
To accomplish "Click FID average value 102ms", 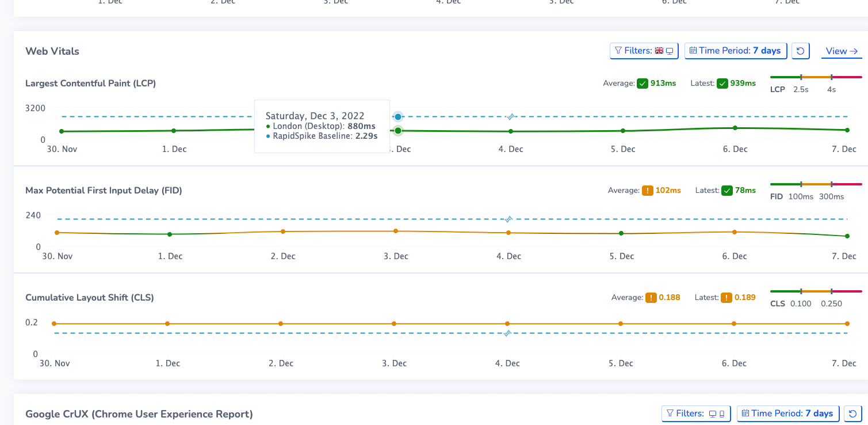I will tap(668, 191).
